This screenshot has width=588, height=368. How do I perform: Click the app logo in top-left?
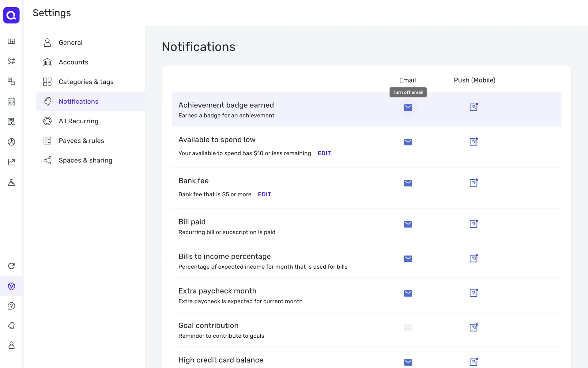11,15
